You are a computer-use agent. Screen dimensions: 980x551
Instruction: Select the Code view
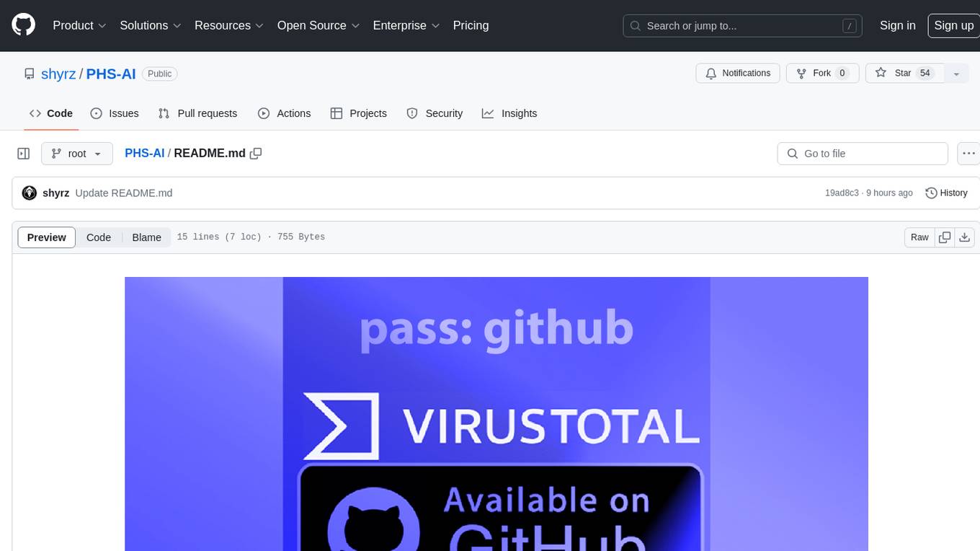[99, 237]
